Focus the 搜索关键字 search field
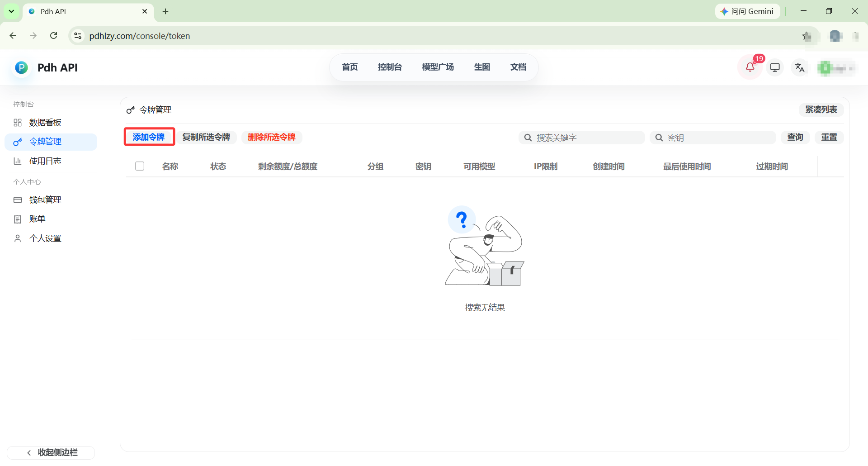868x466 pixels. pyautogui.click(x=582, y=138)
